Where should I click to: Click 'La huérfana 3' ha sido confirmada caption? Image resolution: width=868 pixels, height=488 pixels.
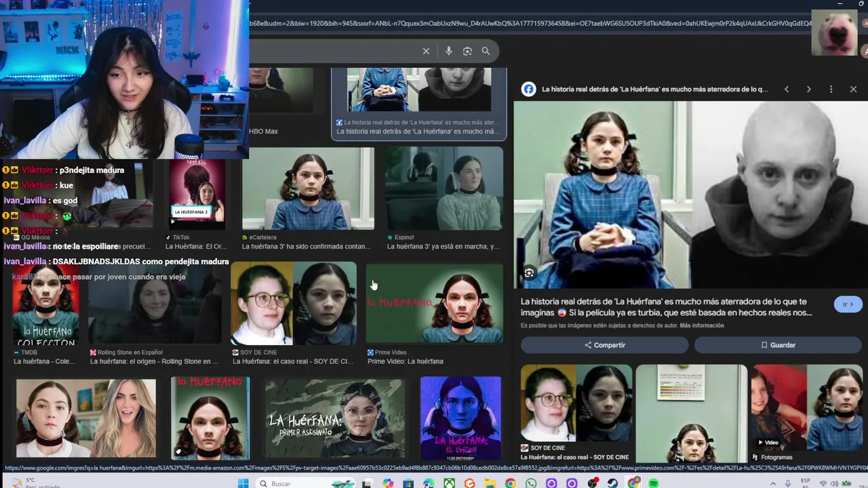pos(307,247)
